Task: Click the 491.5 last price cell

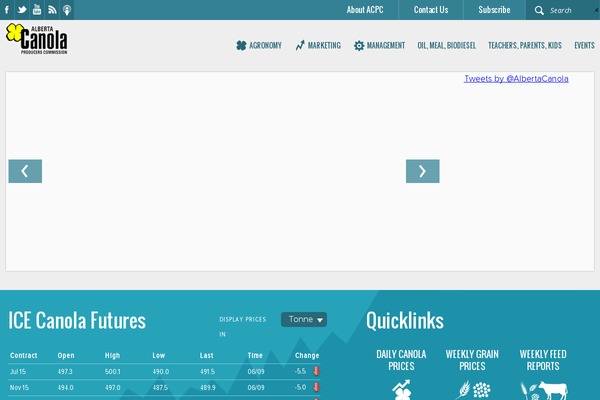Action: pyautogui.click(x=207, y=371)
